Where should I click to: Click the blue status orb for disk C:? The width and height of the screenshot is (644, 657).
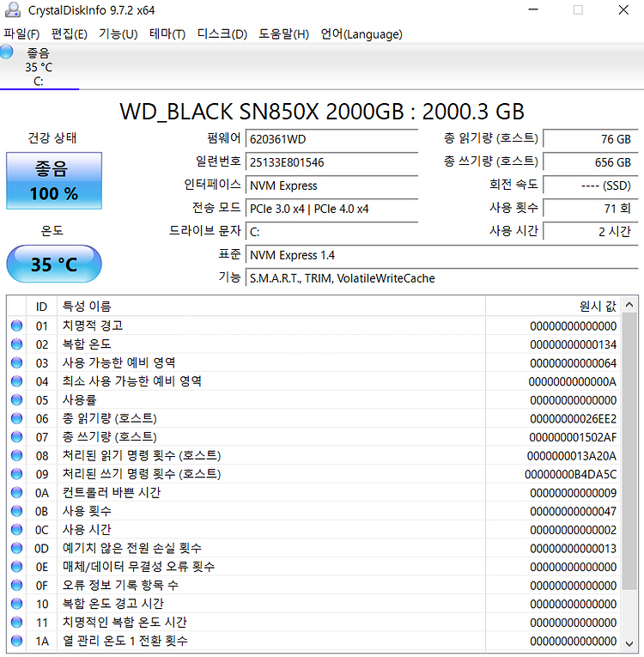point(7,53)
